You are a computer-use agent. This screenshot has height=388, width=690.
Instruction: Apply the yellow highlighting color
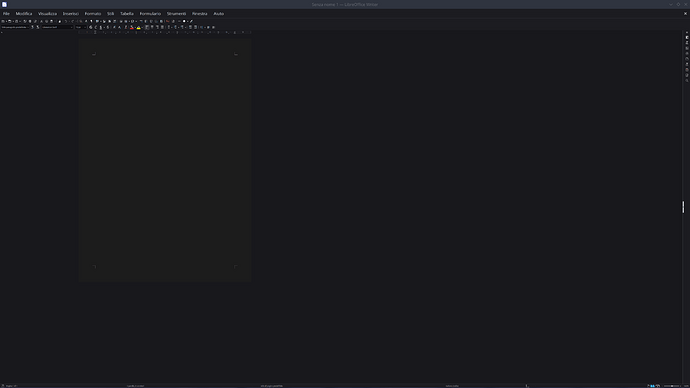coord(139,27)
